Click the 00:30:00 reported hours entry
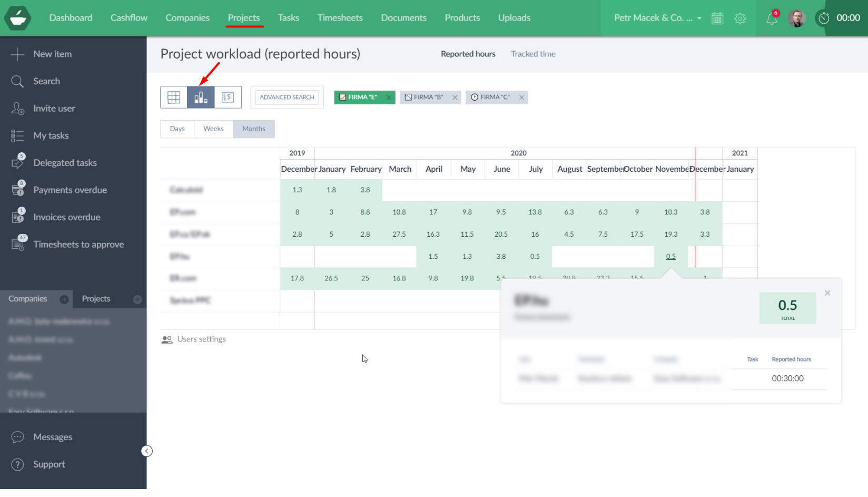The height and width of the screenshot is (497, 868). tap(788, 378)
